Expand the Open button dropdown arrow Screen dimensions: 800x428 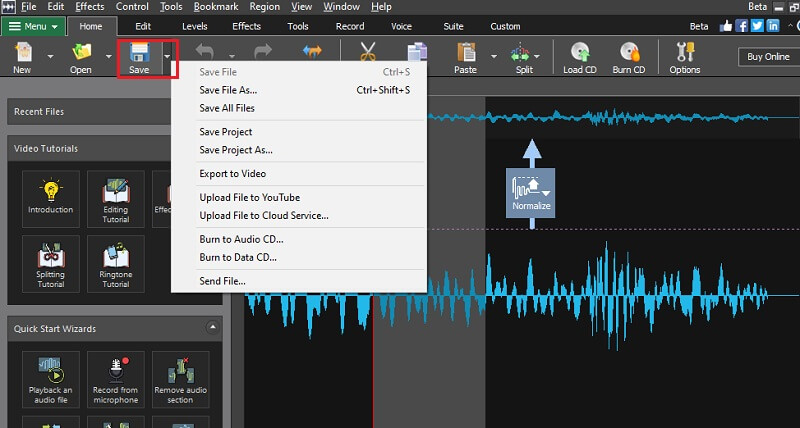(x=106, y=57)
